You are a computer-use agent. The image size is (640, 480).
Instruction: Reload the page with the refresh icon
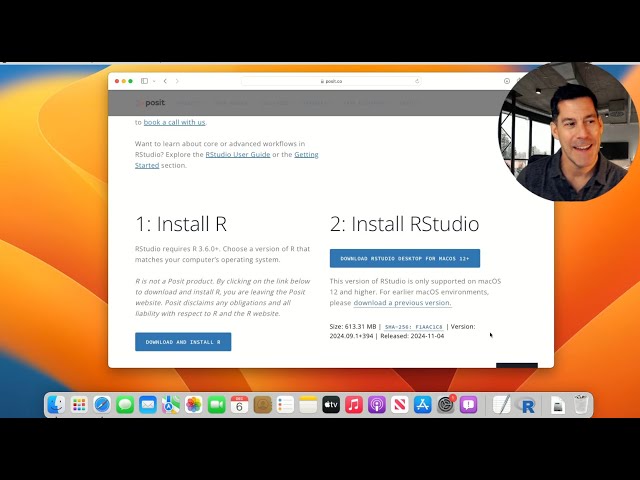tap(417, 81)
